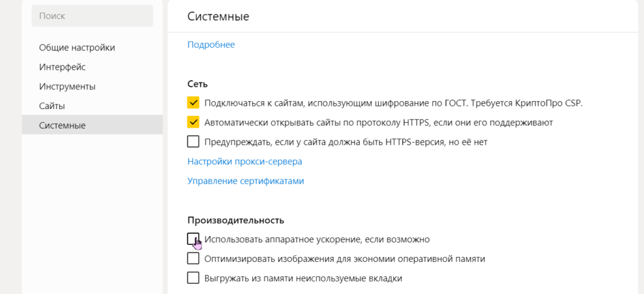Open Настройки прокси-сервера link
Image resolution: width=644 pixels, height=294 pixels.
pyautogui.click(x=245, y=161)
